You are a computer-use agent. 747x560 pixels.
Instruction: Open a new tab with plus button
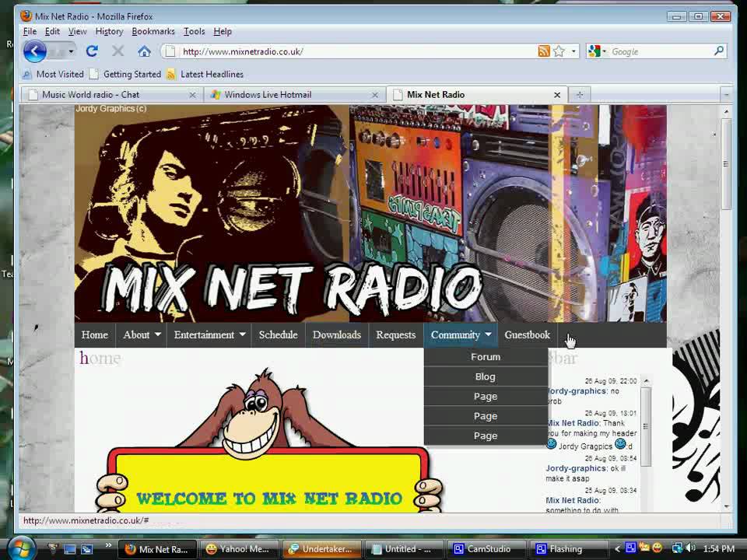579,95
